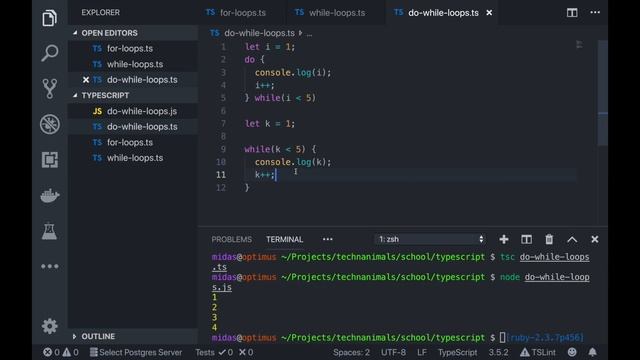
Task: Maximize the panel with chevron up
Action: 572,240
